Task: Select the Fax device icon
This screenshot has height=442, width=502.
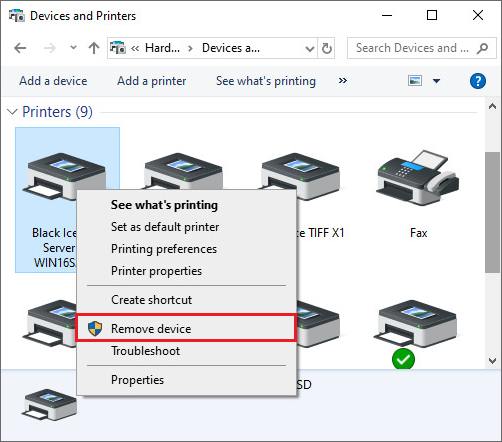Action: [418, 178]
